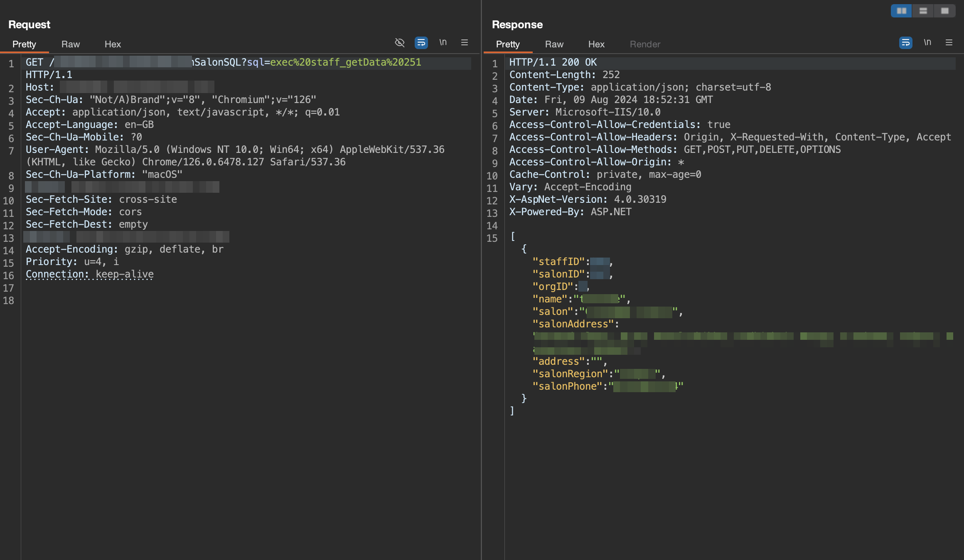Click the Sec-Fetch-Site: cross-site line
Viewport: 964px width, 560px height.
(101, 199)
